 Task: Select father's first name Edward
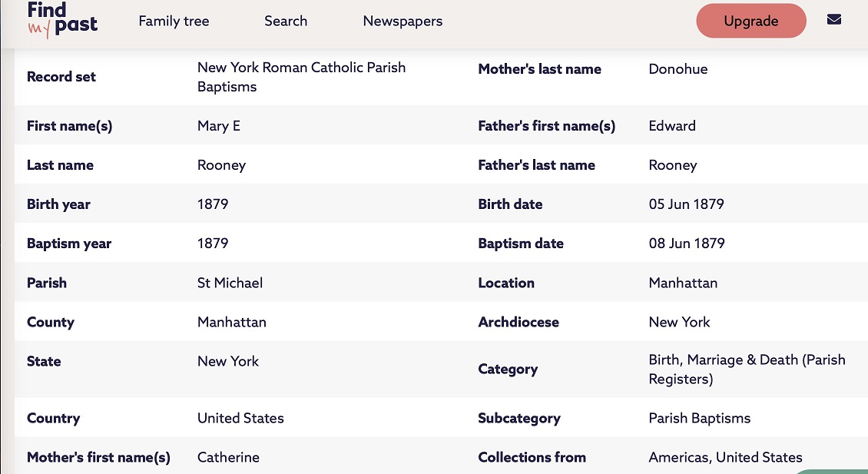click(672, 126)
